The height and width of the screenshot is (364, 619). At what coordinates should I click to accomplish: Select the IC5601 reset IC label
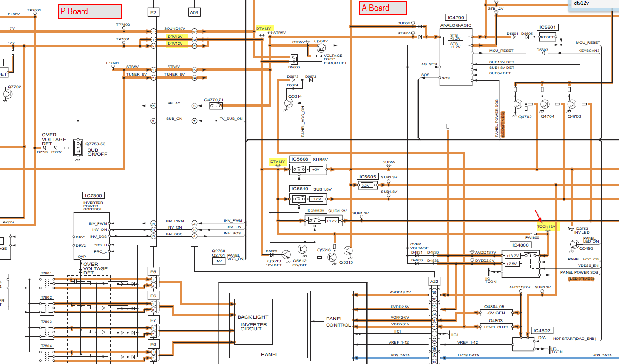(547, 28)
